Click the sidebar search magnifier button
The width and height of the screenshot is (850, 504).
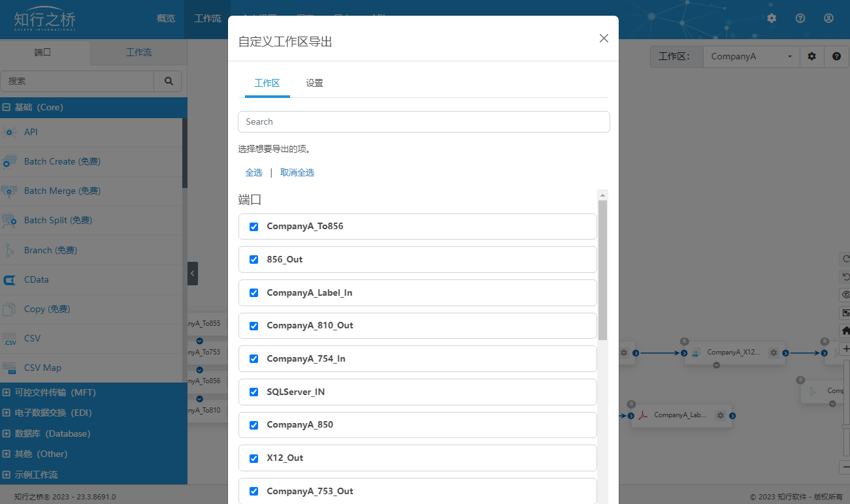[x=169, y=81]
